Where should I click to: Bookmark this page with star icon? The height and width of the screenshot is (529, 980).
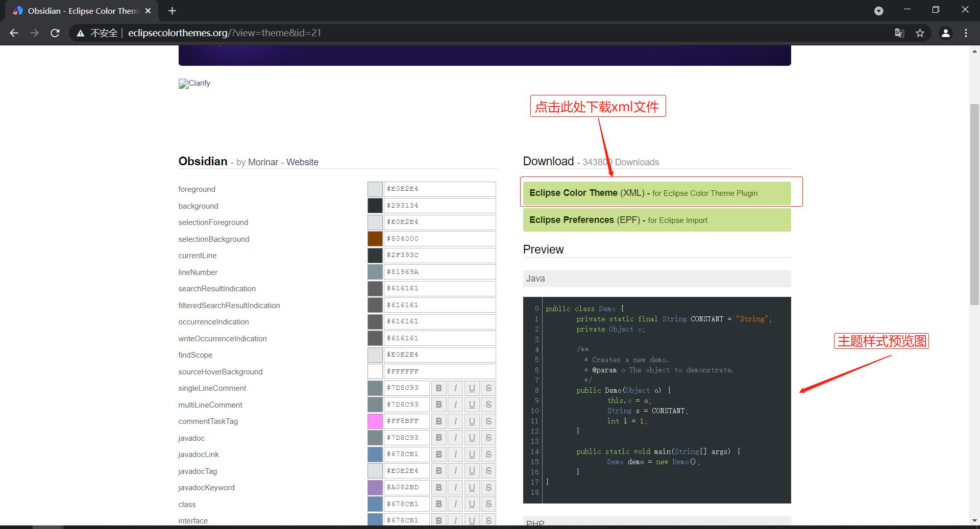920,33
